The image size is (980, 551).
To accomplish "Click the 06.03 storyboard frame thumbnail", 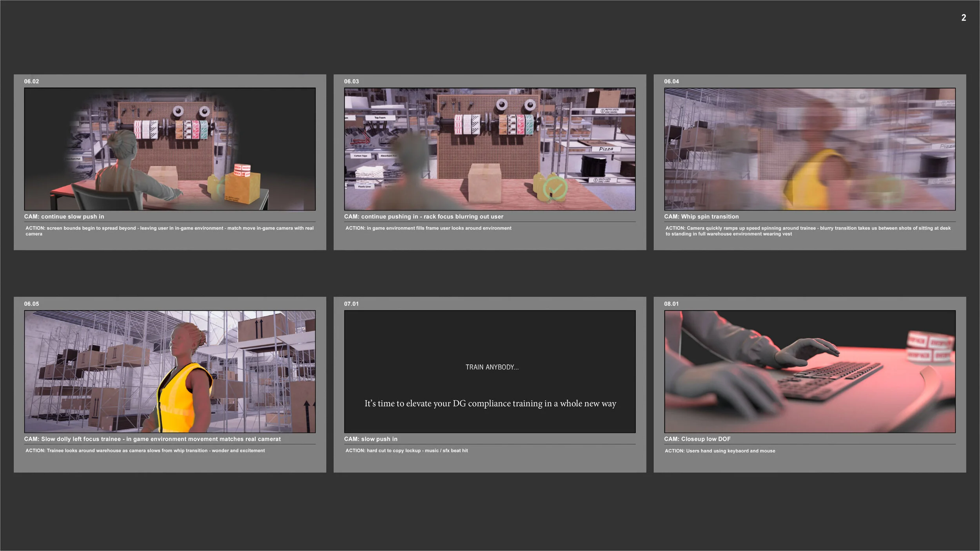I will pyautogui.click(x=490, y=149).
